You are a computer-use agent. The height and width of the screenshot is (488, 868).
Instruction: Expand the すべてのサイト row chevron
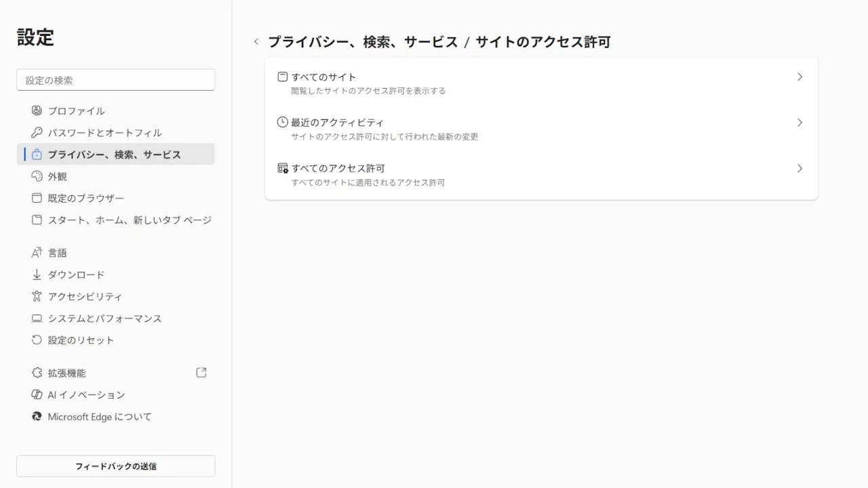coord(800,77)
